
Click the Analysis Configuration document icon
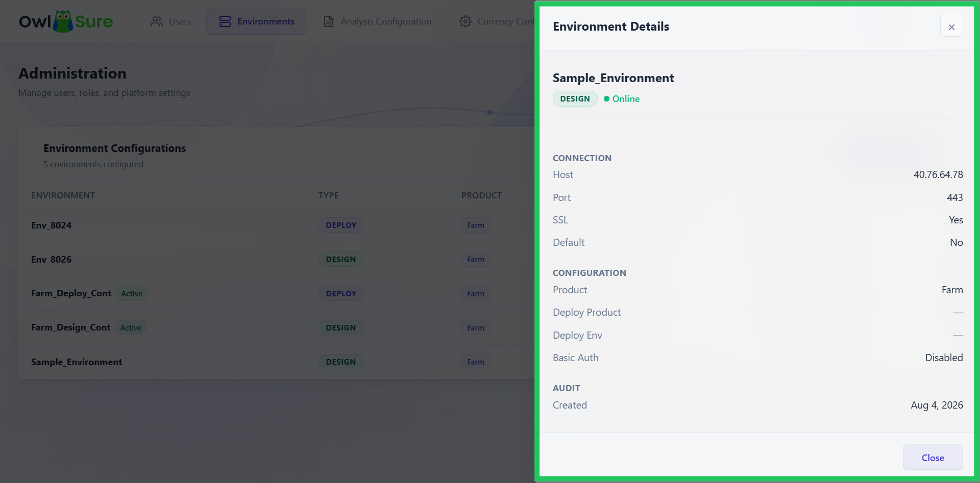[329, 21]
